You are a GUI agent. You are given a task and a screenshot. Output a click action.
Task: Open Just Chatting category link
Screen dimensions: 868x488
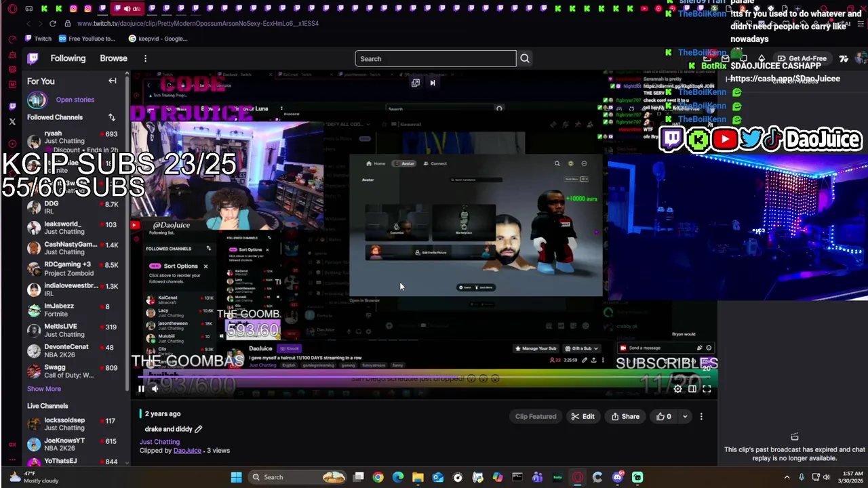(x=159, y=442)
